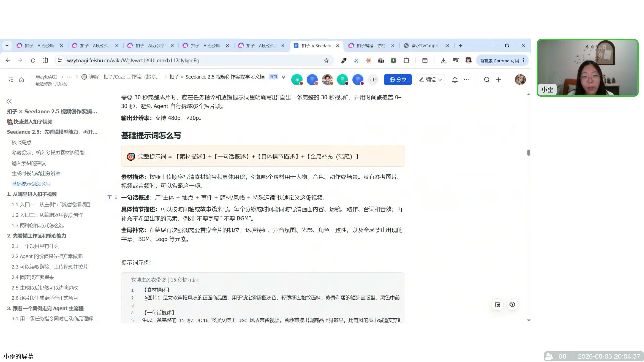Open notifications bell icon
Image resolution: width=644 pixels, height=362 pixels.
click(455, 80)
